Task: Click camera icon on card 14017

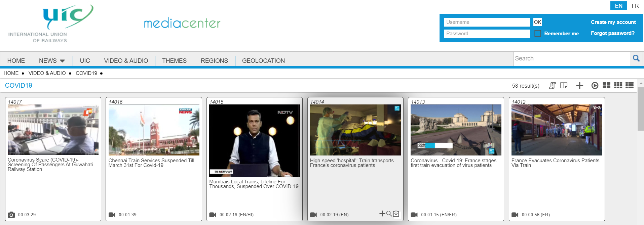Action: pos(11,215)
